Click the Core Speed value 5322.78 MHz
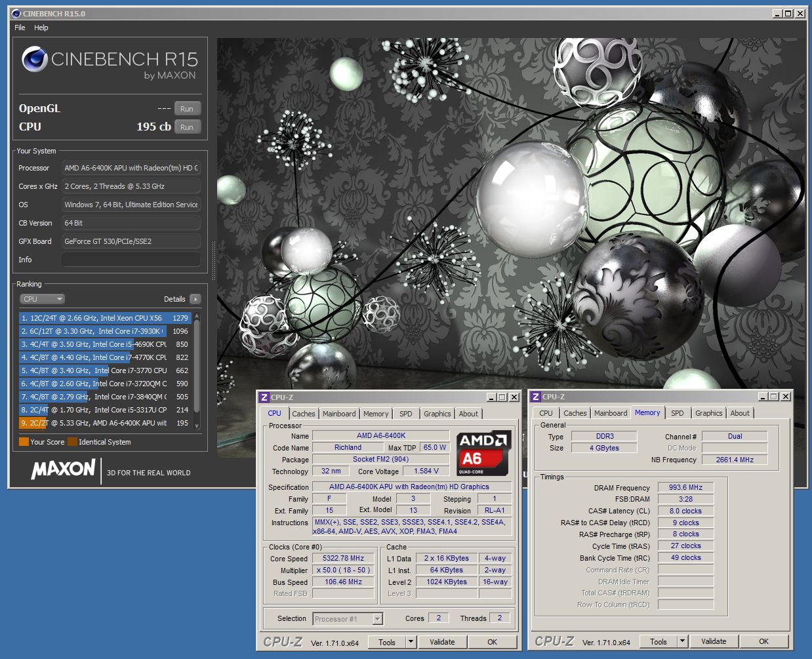Image resolution: width=812 pixels, height=659 pixels. (x=343, y=559)
